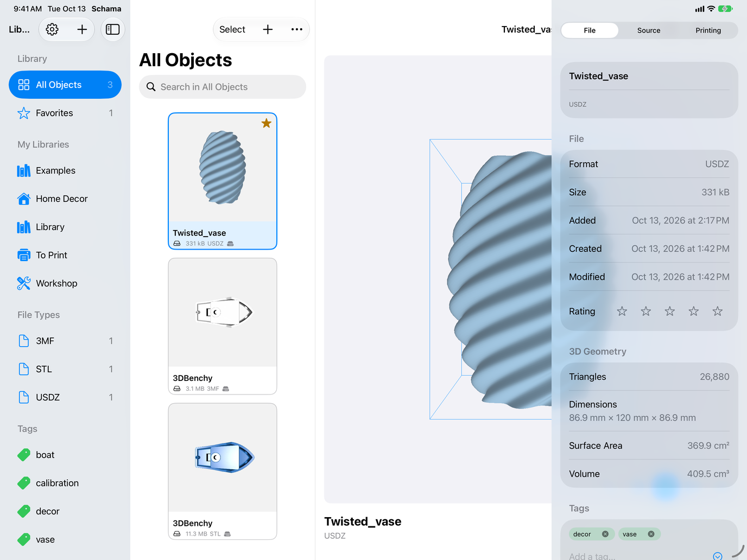This screenshot has width=747, height=560.
Task: Toggle the sidebar panel icon
Action: coord(113,29)
